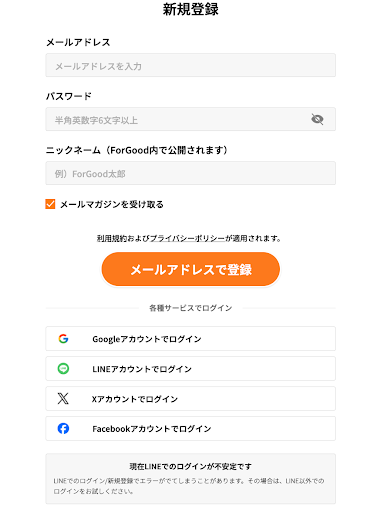
Task: Click the Google logo icon
Action: pyautogui.click(x=63, y=339)
